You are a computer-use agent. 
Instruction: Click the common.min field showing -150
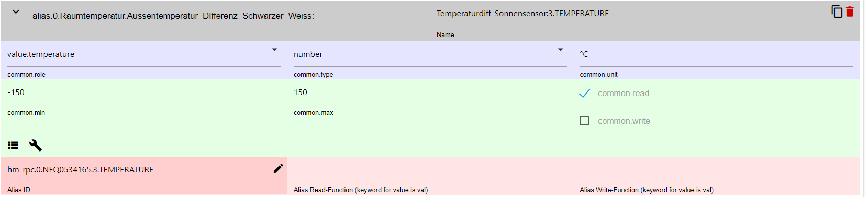144,92
